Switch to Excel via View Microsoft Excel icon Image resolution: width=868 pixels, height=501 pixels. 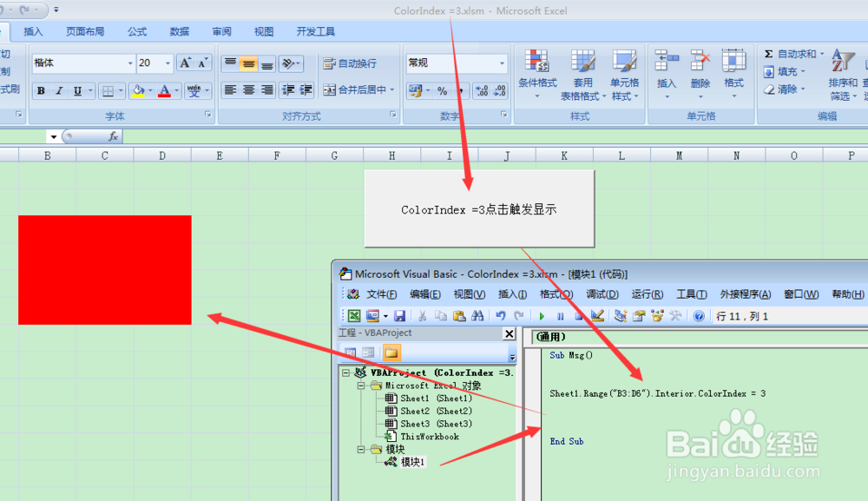click(354, 315)
